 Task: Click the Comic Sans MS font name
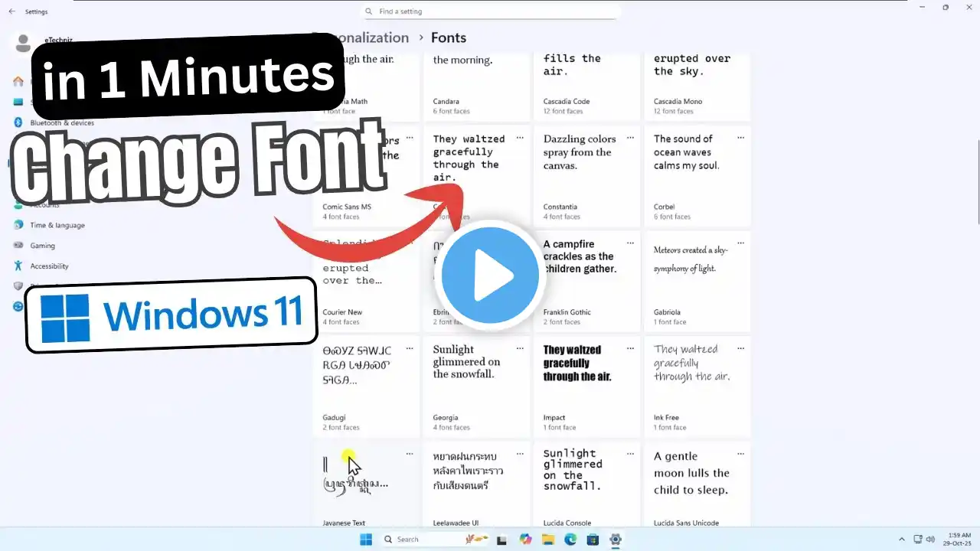[347, 207]
